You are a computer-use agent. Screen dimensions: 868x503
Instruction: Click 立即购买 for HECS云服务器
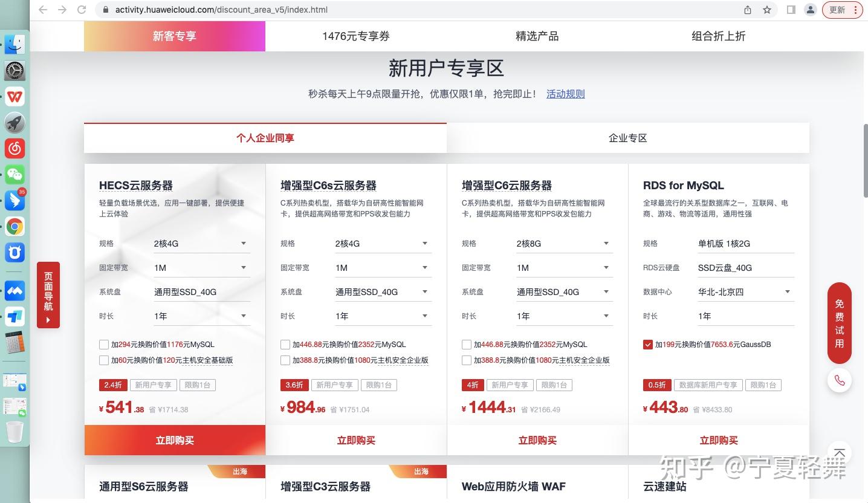(x=175, y=440)
